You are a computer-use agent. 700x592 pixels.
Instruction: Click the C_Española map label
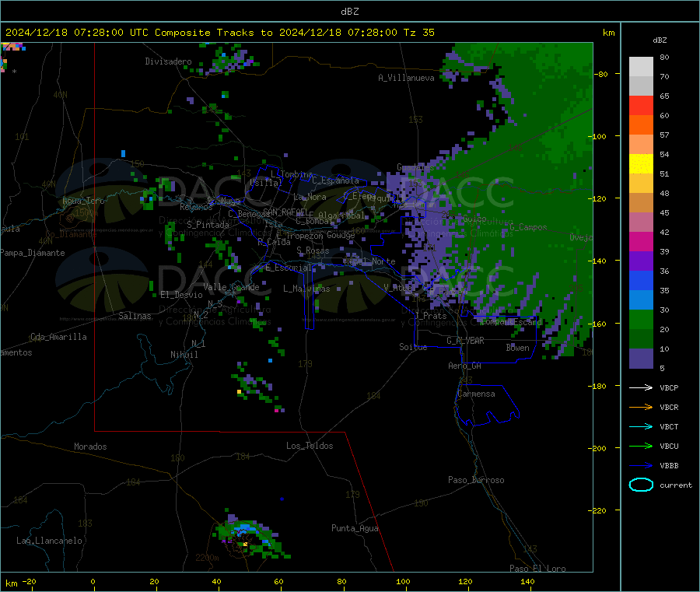pos(335,180)
